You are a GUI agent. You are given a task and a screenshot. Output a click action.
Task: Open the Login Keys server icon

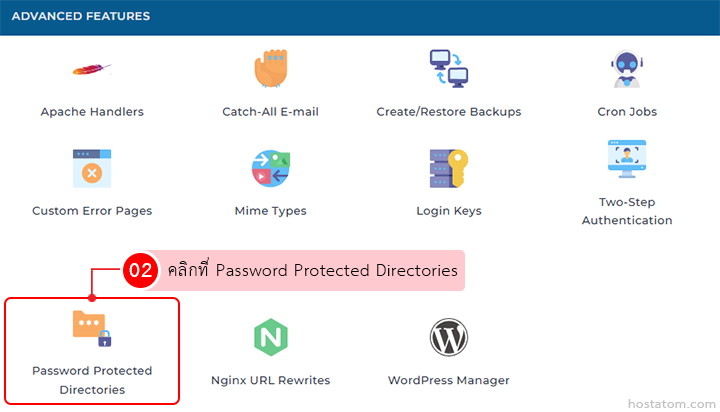point(449,169)
